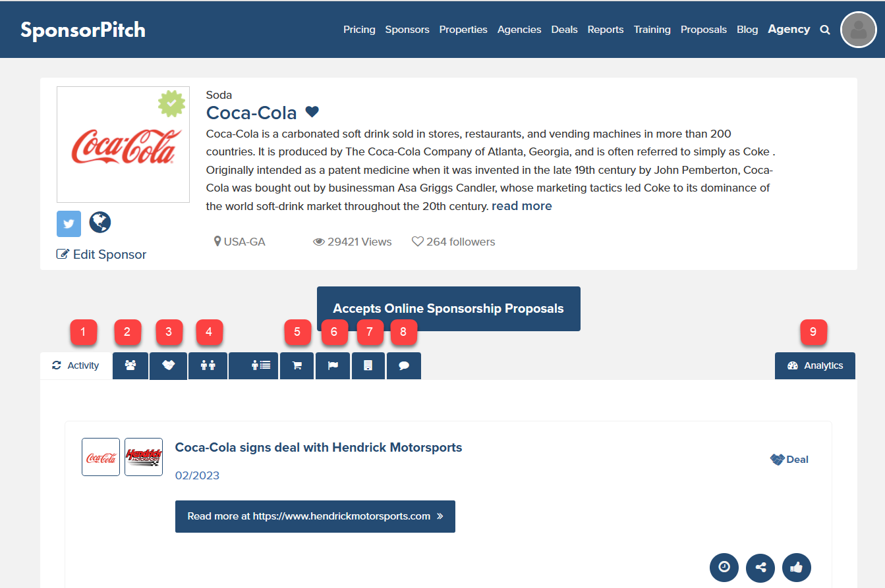Open the Blog menu item
This screenshot has width=885, height=588.
click(x=747, y=30)
